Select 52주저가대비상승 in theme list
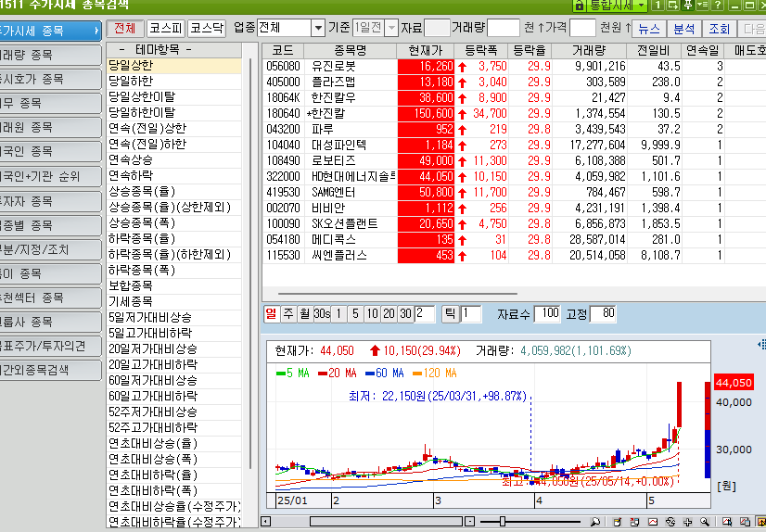Viewport: 766px width, 532px height. tap(174, 412)
